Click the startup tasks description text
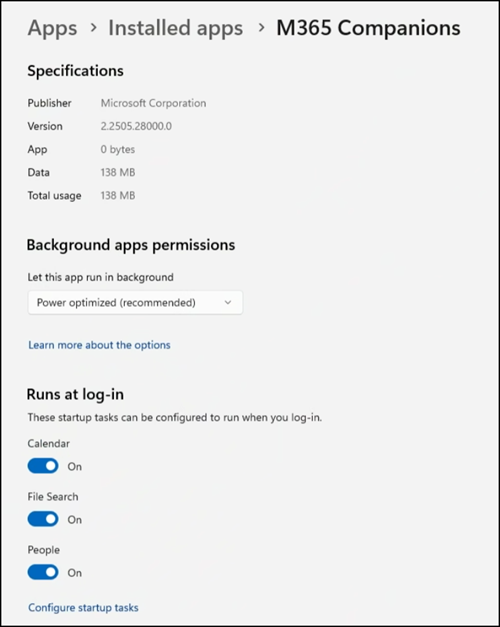500x627 pixels. tap(175, 417)
